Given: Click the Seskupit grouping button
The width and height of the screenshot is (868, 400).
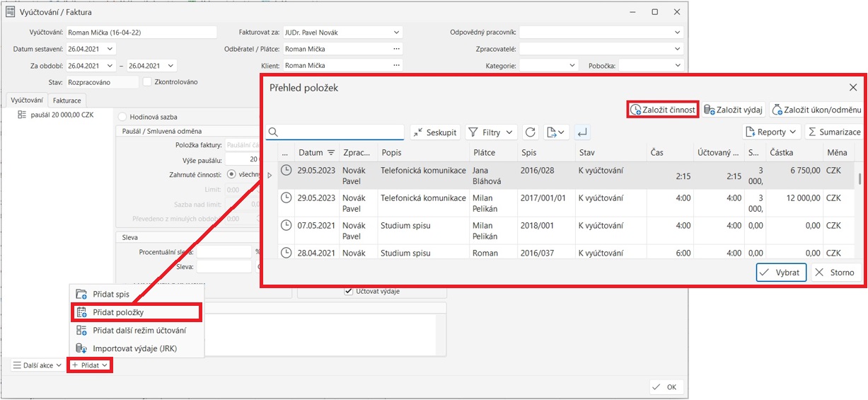Looking at the screenshot, I should [435, 132].
